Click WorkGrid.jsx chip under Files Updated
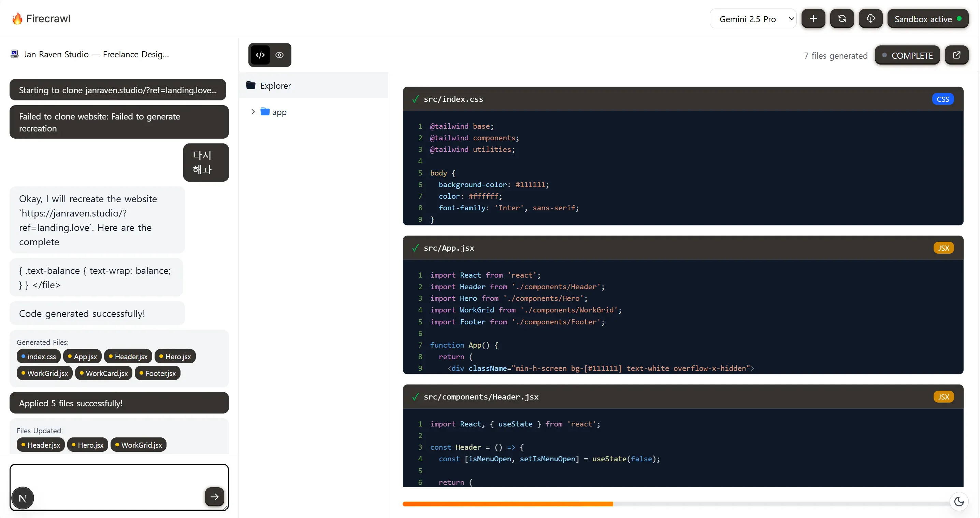The image size is (980, 518). 139,445
